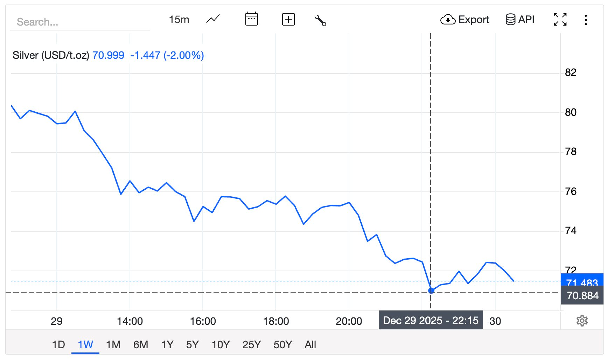The height and width of the screenshot is (364, 614).
Task: Open the chart type line icon
Action: click(213, 19)
